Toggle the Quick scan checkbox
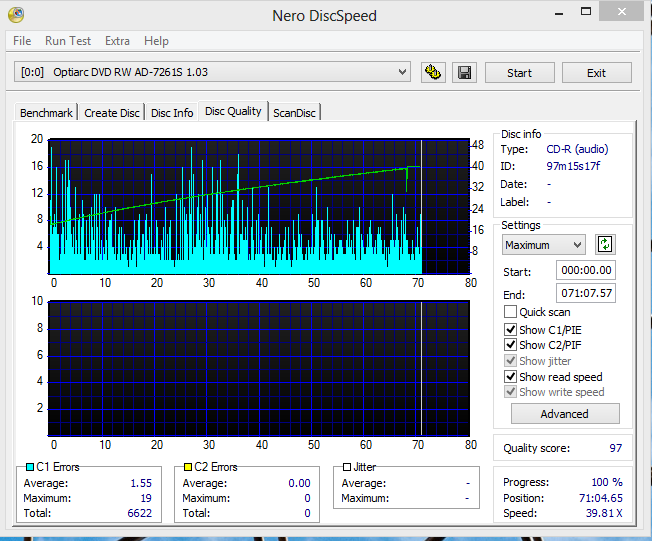This screenshot has height=541, width=652. (510, 311)
